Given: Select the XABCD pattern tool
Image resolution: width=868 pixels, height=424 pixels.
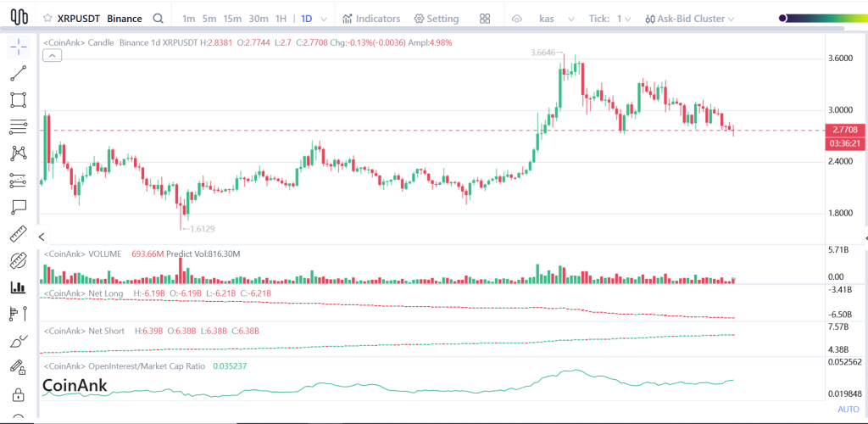Looking at the screenshot, I should (19, 153).
